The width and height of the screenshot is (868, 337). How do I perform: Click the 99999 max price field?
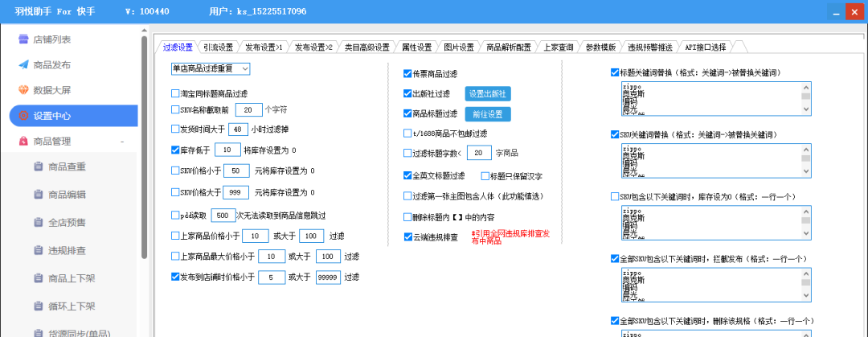click(328, 277)
